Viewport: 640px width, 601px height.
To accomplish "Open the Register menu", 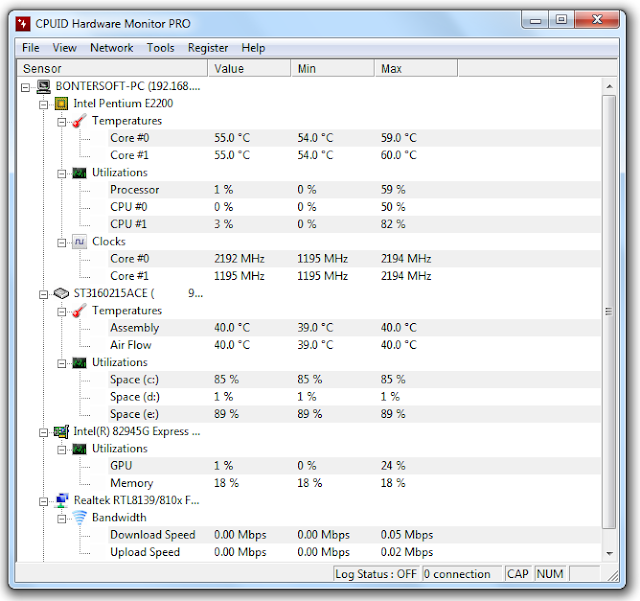I will 208,48.
